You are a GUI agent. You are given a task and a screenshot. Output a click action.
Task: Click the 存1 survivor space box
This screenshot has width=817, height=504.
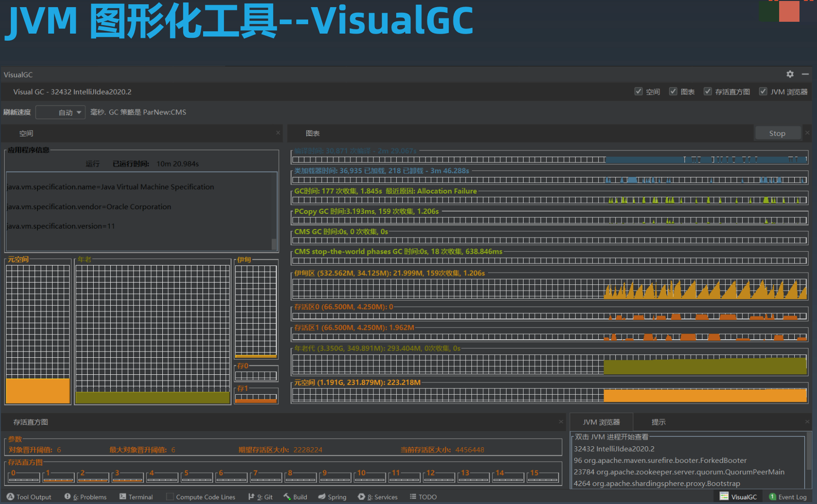pos(256,398)
